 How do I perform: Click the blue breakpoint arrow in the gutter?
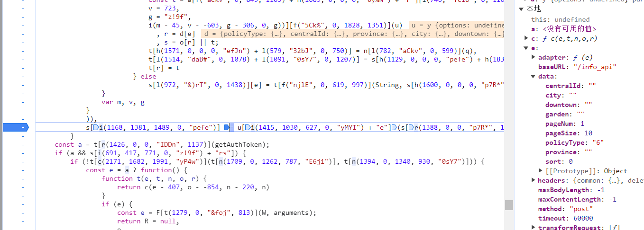coord(16,127)
